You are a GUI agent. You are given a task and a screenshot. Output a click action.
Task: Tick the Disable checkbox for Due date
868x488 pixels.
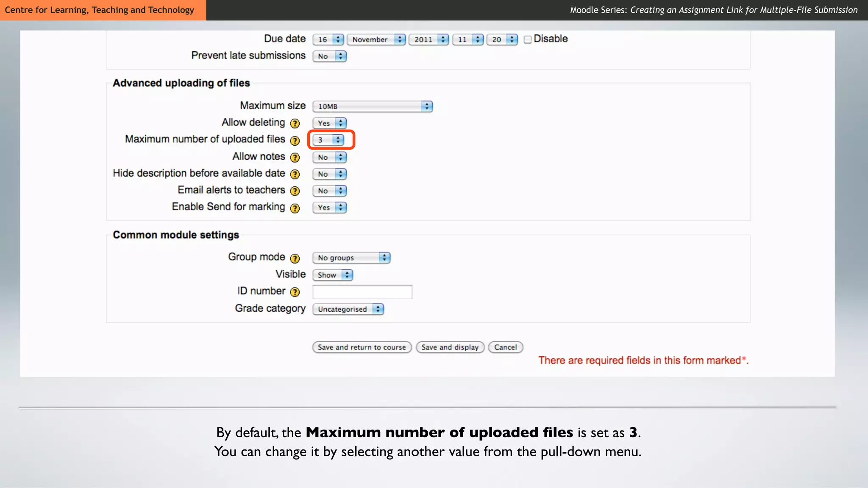[528, 39]
